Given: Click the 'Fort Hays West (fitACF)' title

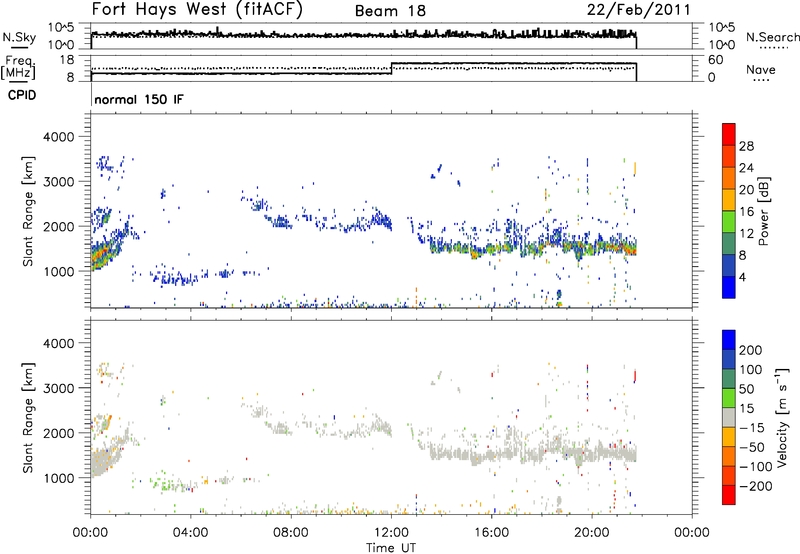Looking at the screenshot, I should (x=197, y=9).
